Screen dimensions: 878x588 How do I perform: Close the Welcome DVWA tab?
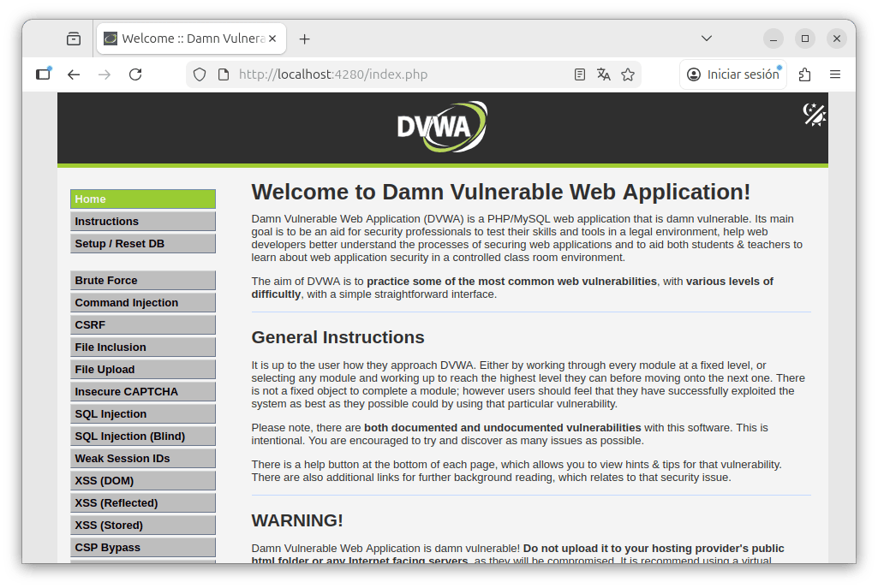(x=272, y=39)
